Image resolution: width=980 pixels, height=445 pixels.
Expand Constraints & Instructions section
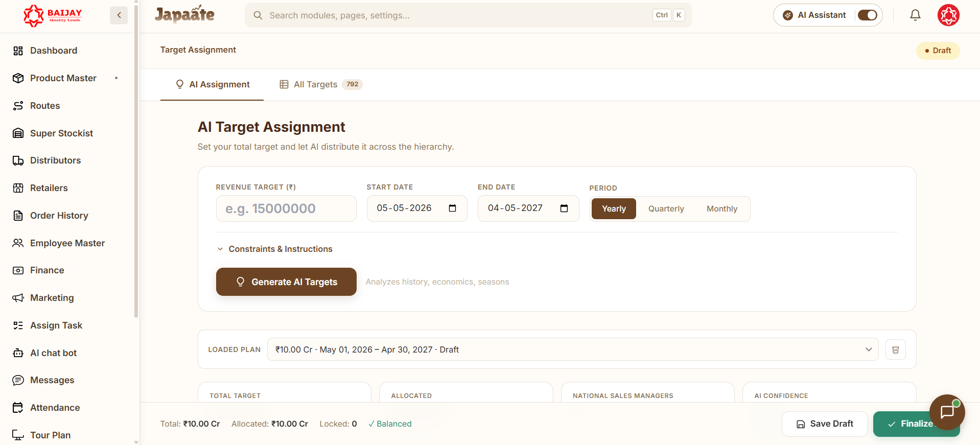(275, 249)
